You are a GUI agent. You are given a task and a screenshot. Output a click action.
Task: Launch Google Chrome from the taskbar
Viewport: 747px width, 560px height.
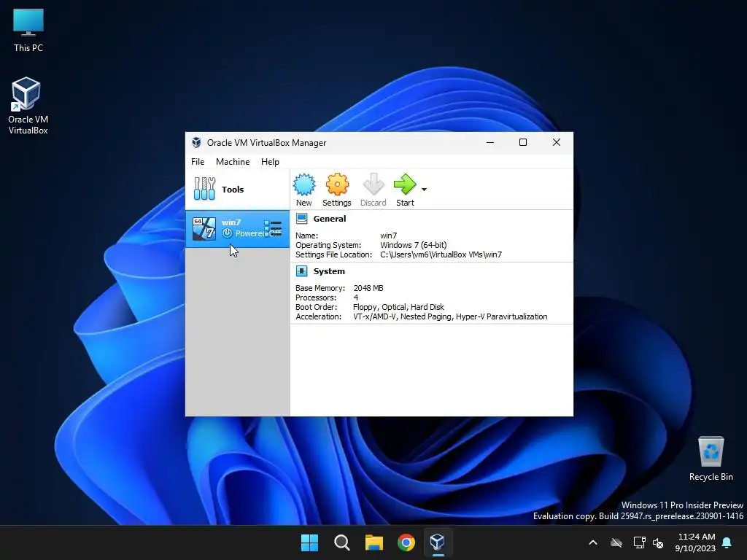pos(406,542)
